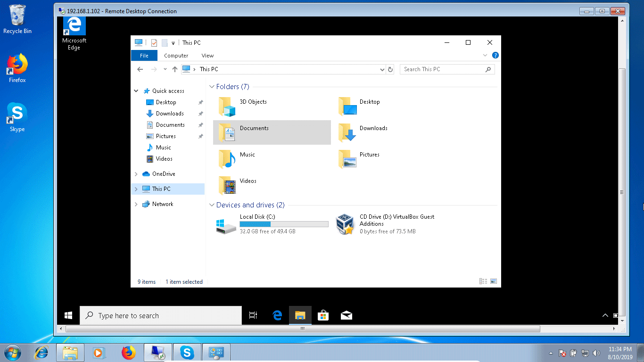Select the CD Drive (D:) VirtualBox Guest Additions

391,224
